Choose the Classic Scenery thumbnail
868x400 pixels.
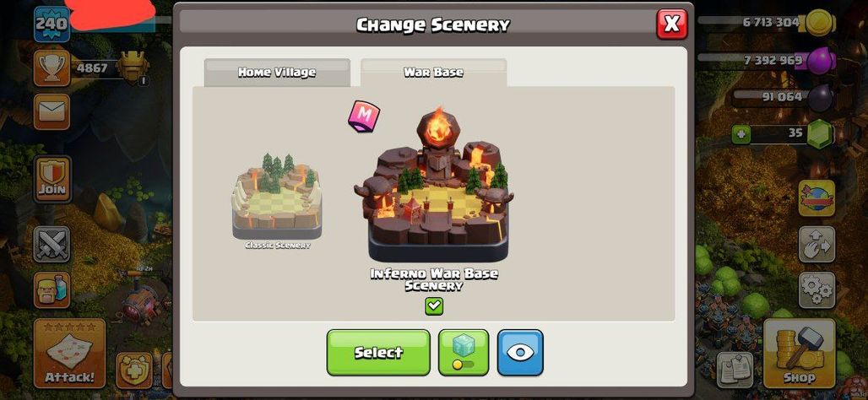pos(277,202)
